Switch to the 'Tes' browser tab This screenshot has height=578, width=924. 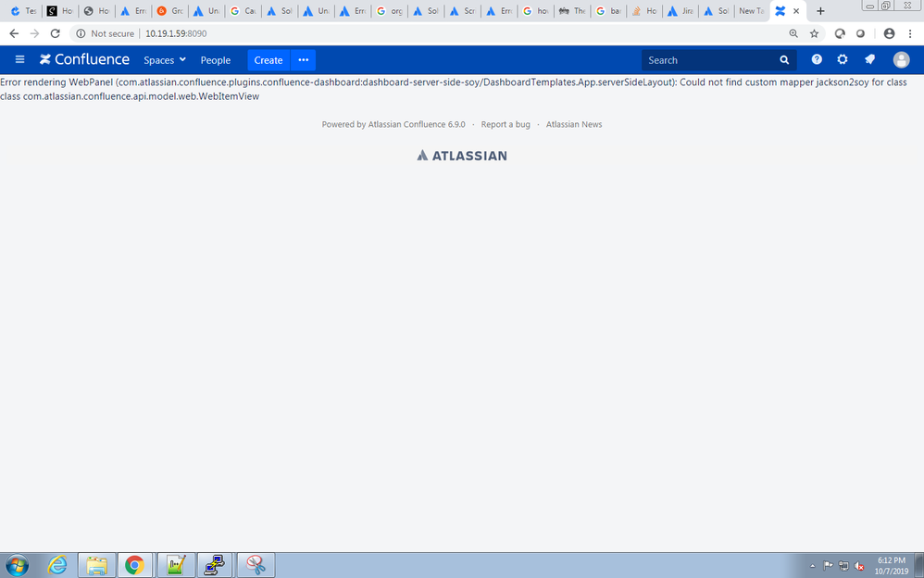[23, 10]
